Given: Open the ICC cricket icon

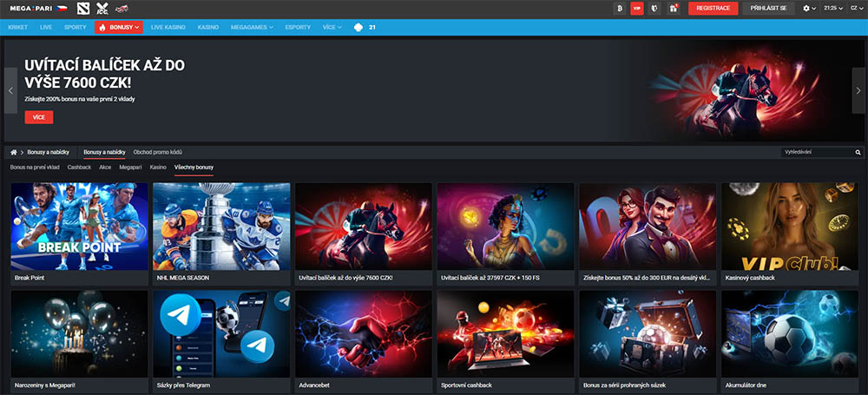Looking at the screenshot, I should tap(102, 9).
